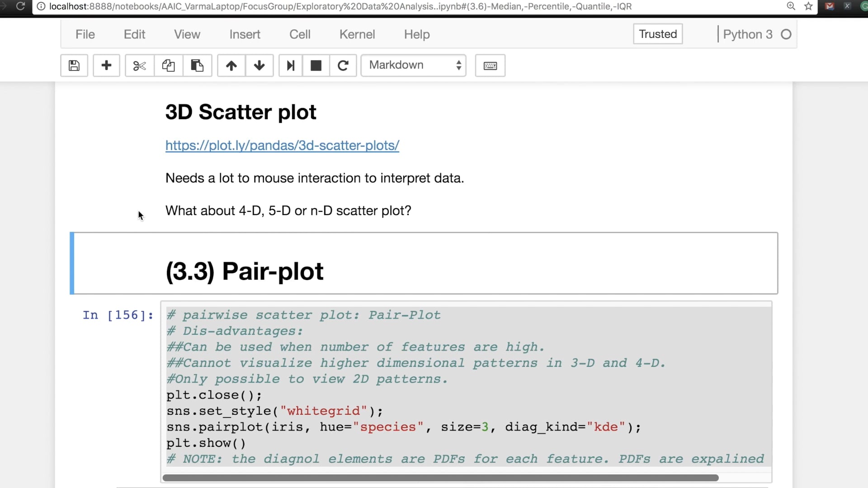Screen dimensions: 868x488
Task: Click the 3D Scatter plot heading
Action: (241, 112)
